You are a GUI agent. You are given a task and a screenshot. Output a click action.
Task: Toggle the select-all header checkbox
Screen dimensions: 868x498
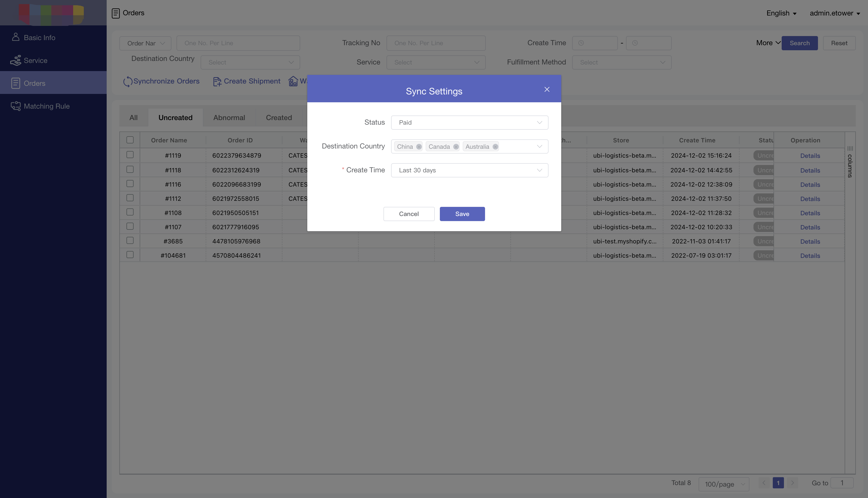[130, 140]
